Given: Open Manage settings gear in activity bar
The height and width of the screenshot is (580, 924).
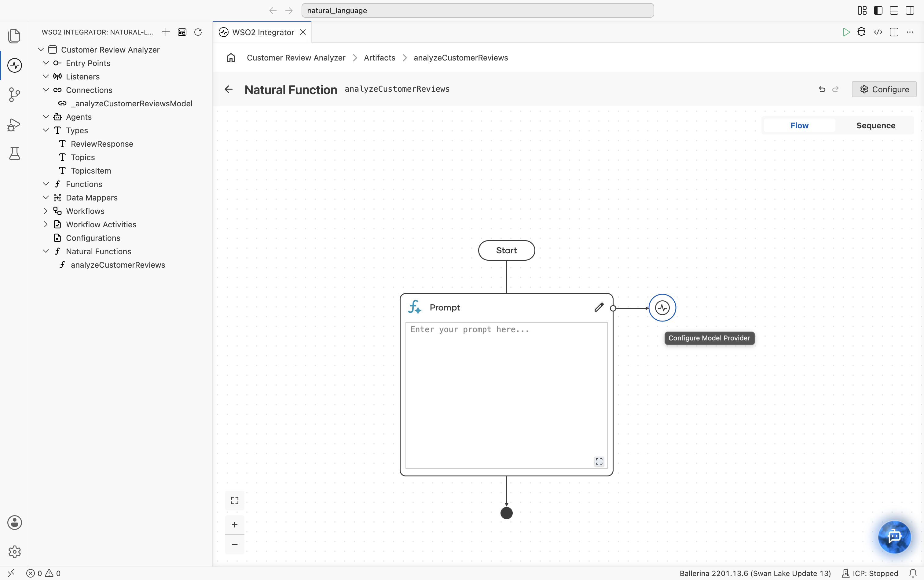Looking at the screenshot, I should point(15,552).
